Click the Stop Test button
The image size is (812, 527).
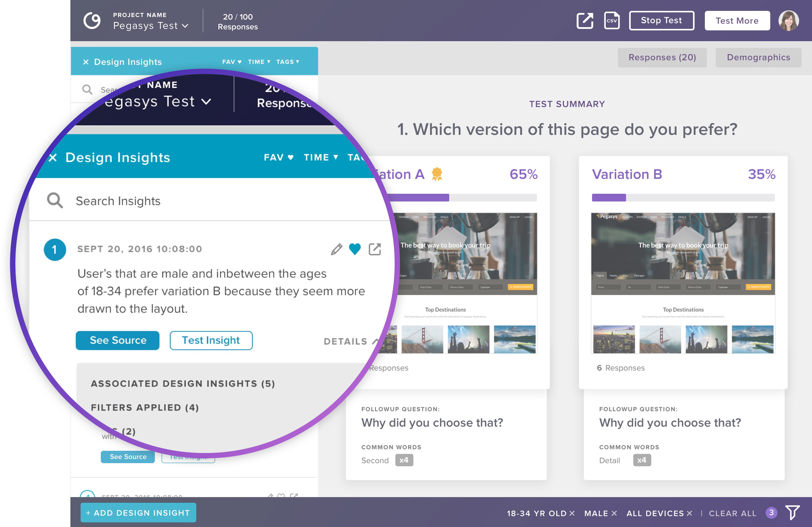[x=661, y=20]
